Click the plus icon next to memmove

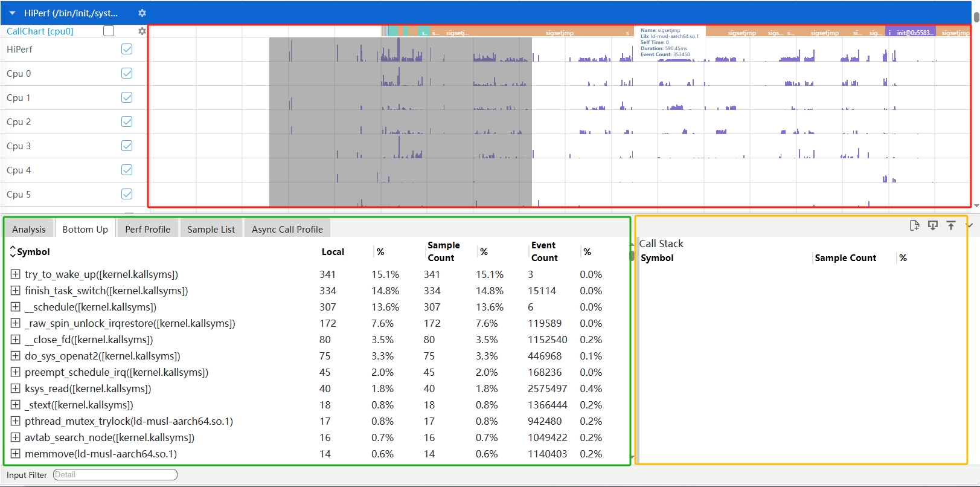(16, 454)
